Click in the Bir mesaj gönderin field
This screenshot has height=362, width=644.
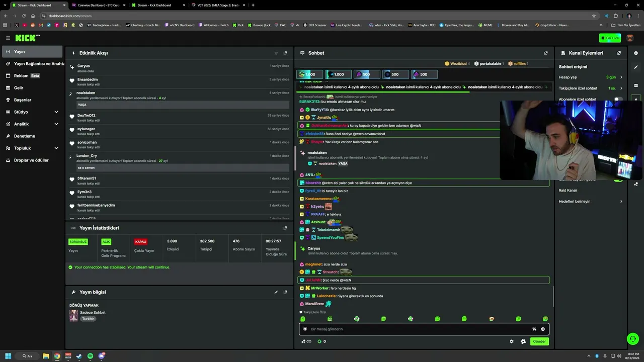pyautogui.click(x=420, y=329)
